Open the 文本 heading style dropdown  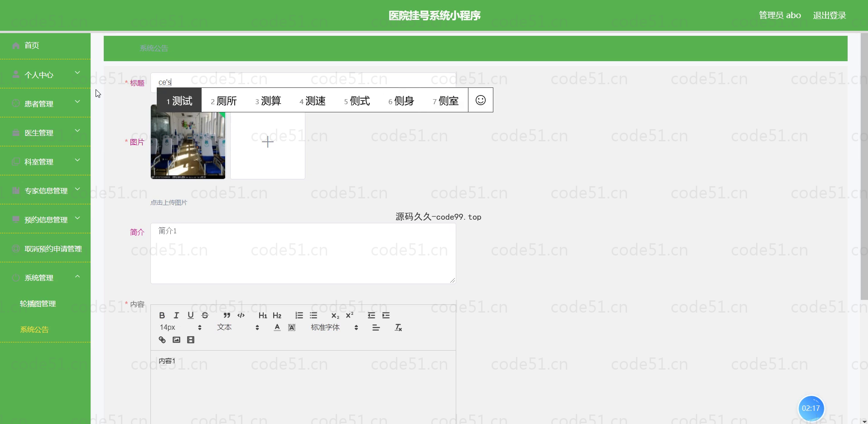click(238, 328)
